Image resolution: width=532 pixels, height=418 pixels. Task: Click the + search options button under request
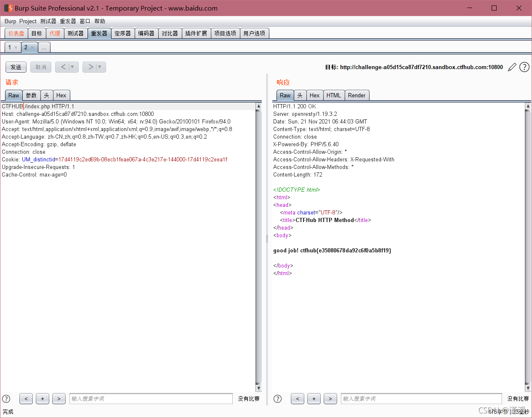[43, 399]
